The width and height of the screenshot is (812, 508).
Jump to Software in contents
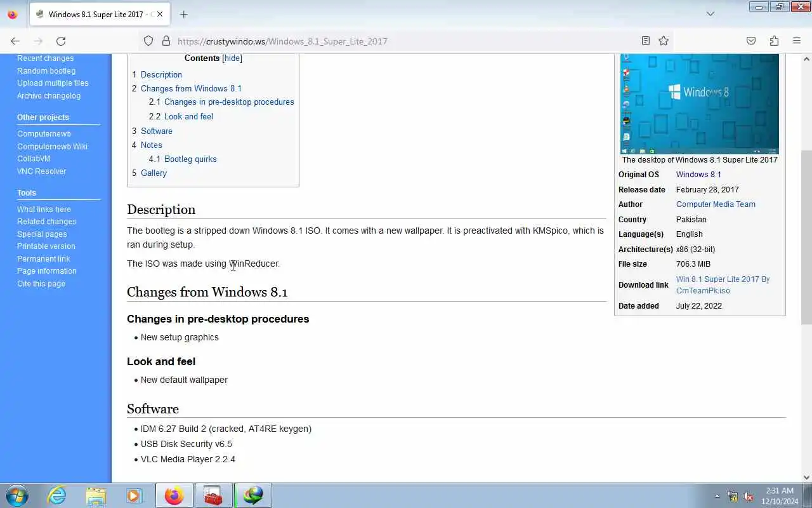coord(157,131)
